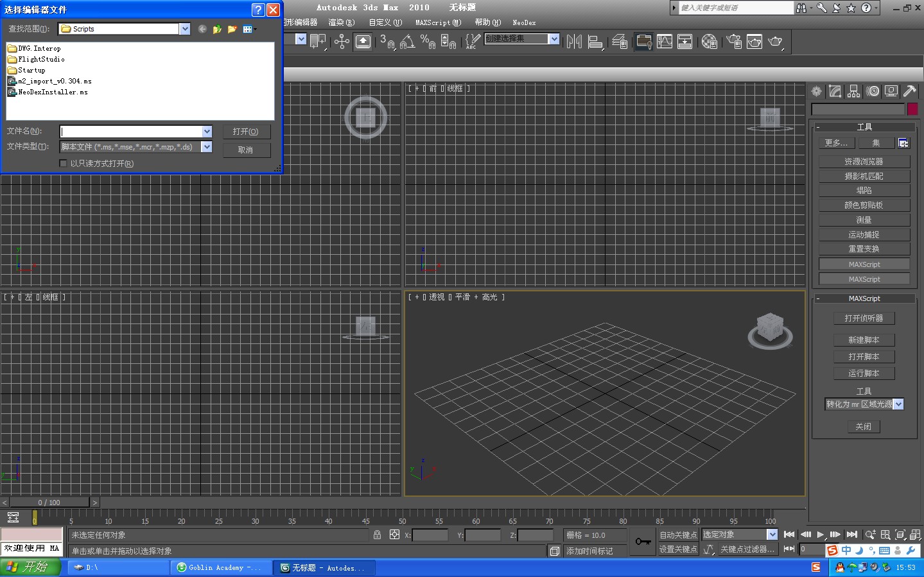Open the Material Editor icon
The image size is (924, 577).
pyautogui.click(x=710, y=42)
